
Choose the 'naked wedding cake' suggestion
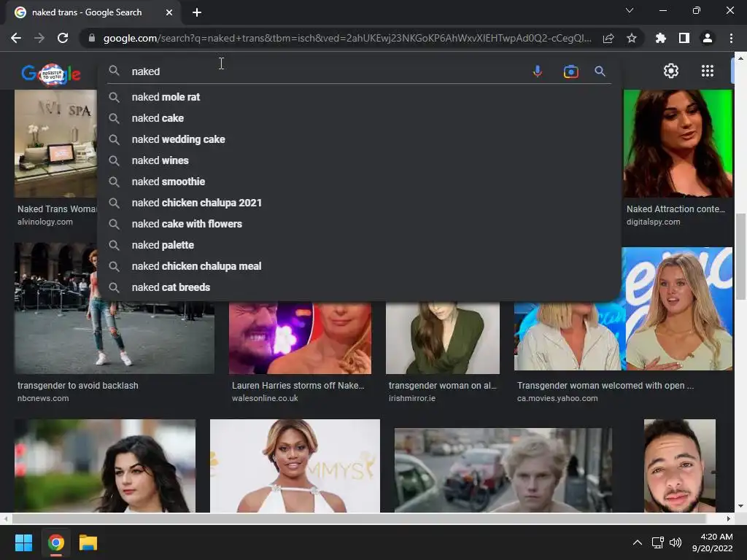click(359, 139)
